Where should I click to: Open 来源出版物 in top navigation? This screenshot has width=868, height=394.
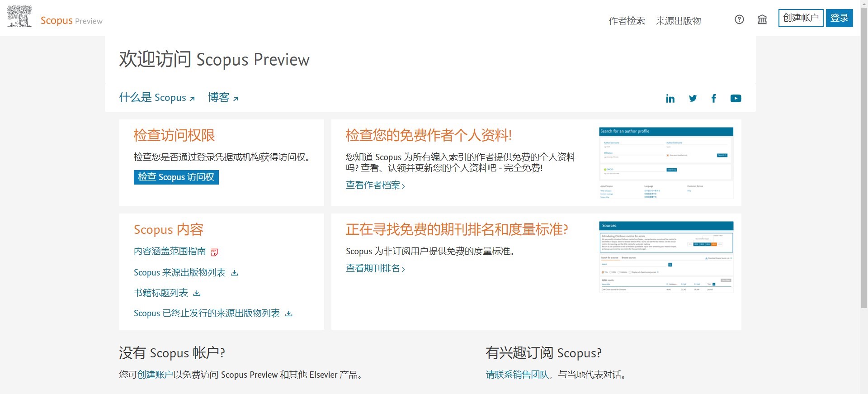point(678,21)
